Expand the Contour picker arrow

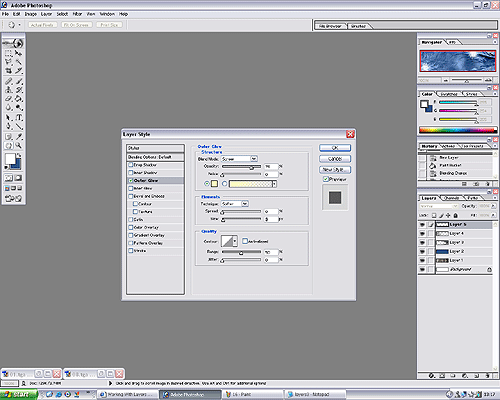click(x=235, y=241)
